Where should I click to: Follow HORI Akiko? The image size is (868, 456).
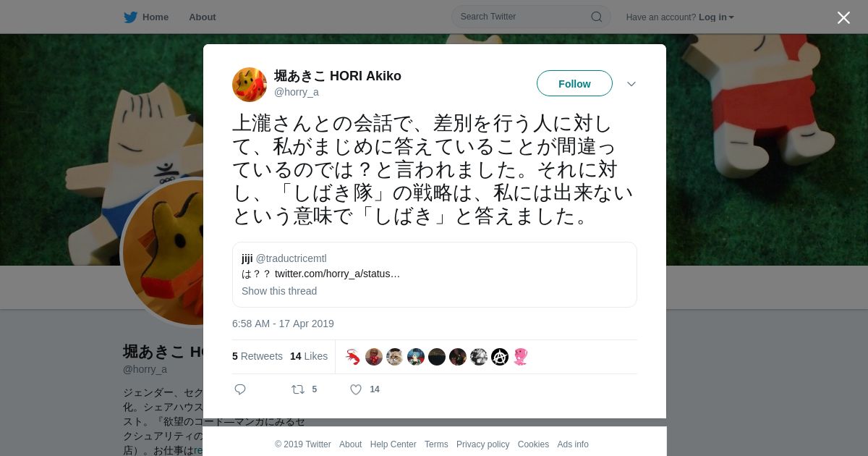coord(574,84)
